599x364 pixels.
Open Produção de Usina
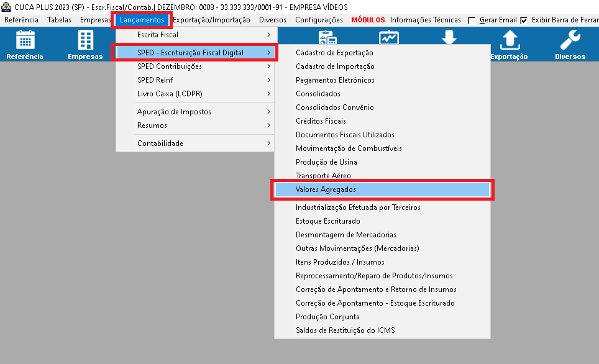tap(382, 162)
